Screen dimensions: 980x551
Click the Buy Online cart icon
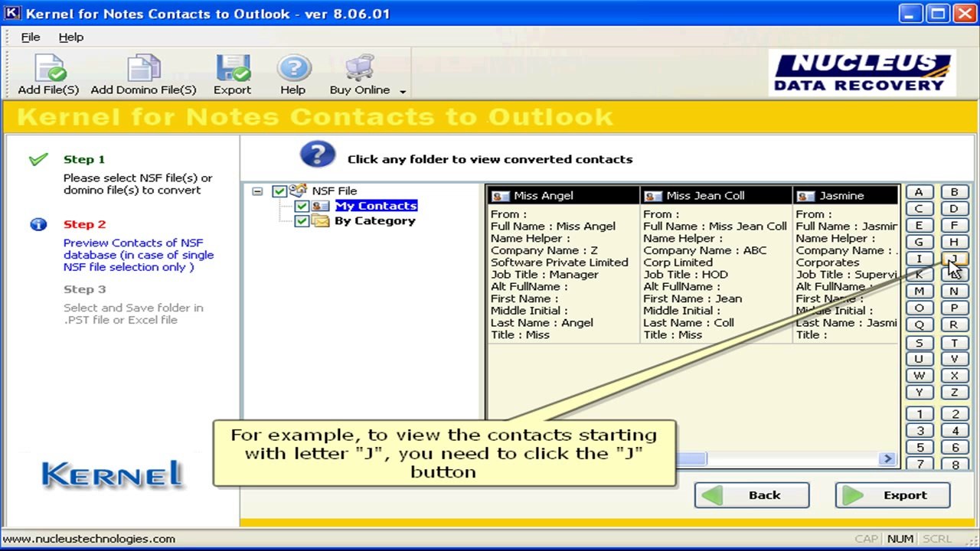point(359,68)
